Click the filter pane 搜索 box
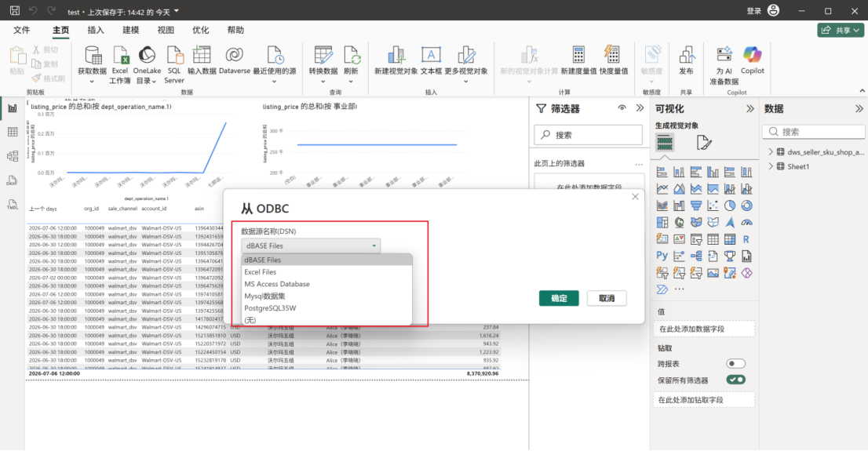 tap(588, 134)
